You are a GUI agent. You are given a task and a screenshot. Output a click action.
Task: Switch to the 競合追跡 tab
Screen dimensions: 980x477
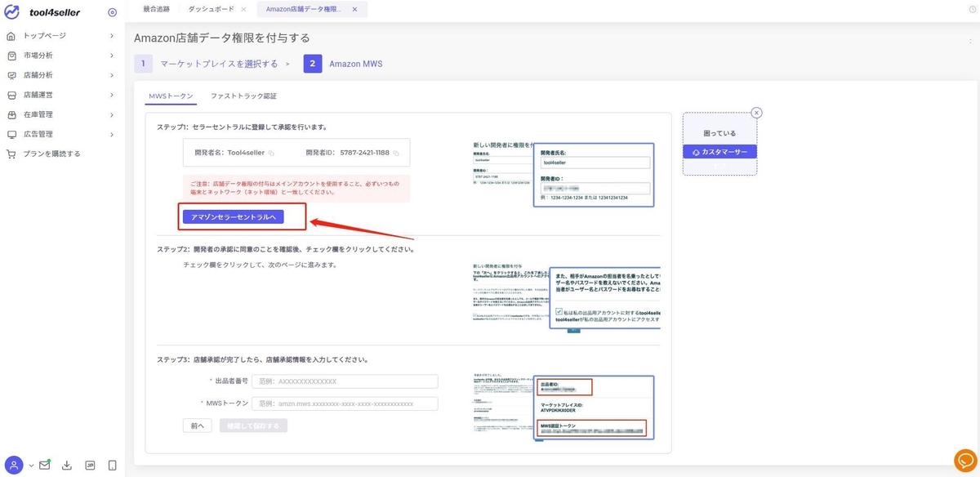point(156,9)
